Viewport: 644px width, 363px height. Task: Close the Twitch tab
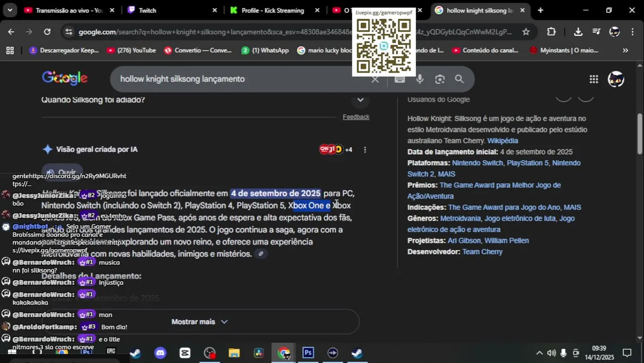(x=215, y=10)
